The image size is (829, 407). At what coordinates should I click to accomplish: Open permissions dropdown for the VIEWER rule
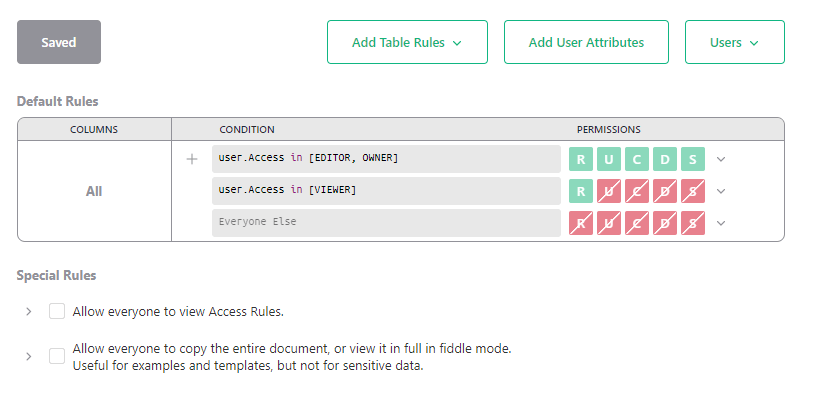pos(721,191)
